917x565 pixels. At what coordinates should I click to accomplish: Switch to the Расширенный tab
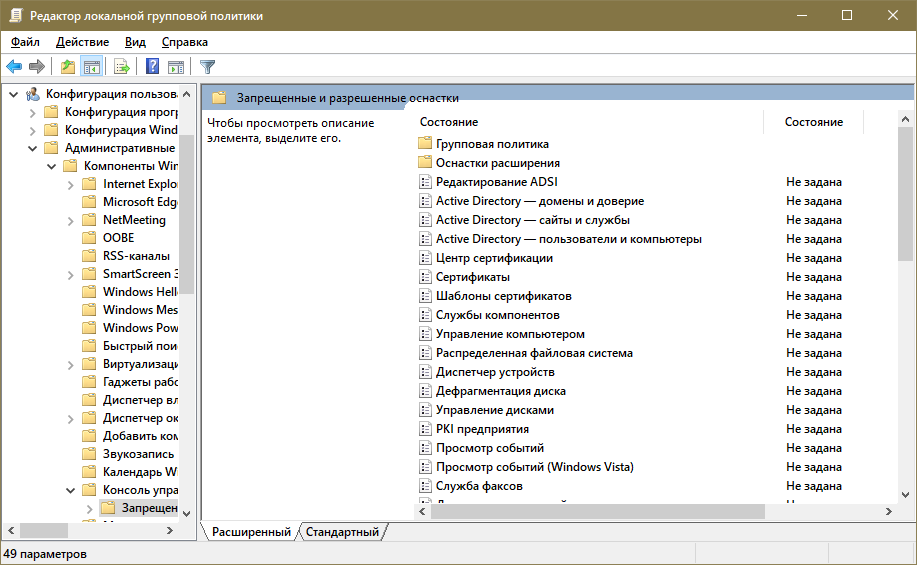pos(251,532)
